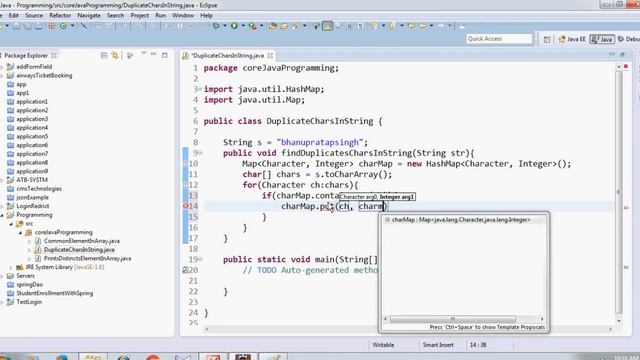Collapse the src folder node

(11, 224)
